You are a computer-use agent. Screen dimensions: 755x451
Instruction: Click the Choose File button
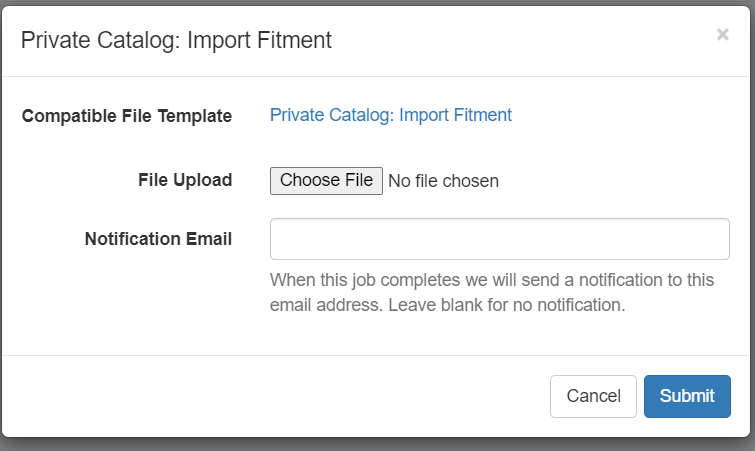point(326,180)
